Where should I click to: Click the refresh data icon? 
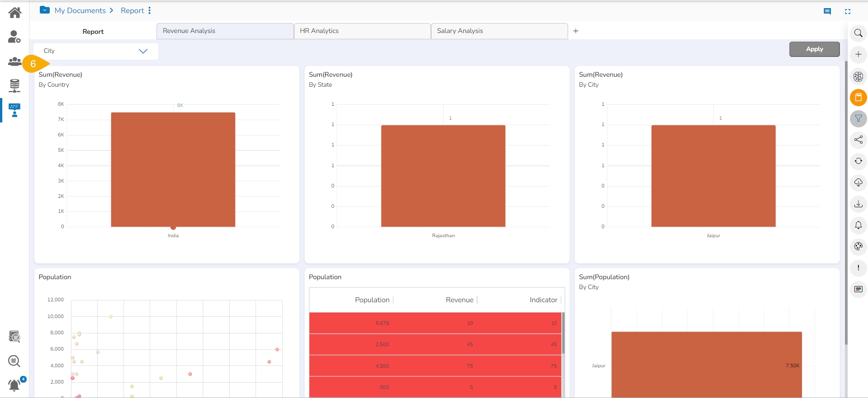858,161
